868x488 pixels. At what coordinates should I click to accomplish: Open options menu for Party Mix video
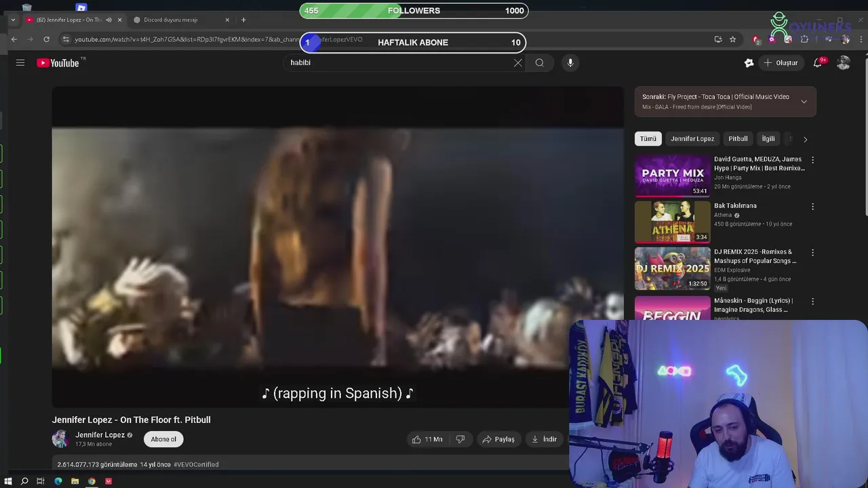click(812, 160)
